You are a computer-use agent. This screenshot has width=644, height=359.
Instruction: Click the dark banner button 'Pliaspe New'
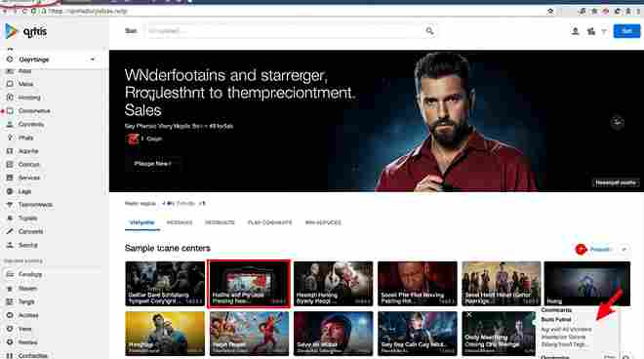point(152,164)
